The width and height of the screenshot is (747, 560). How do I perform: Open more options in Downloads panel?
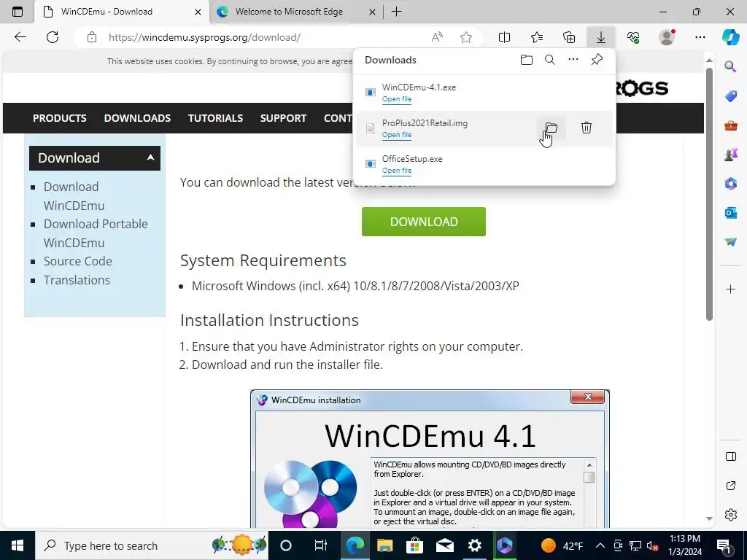click(x=573, y=60)
